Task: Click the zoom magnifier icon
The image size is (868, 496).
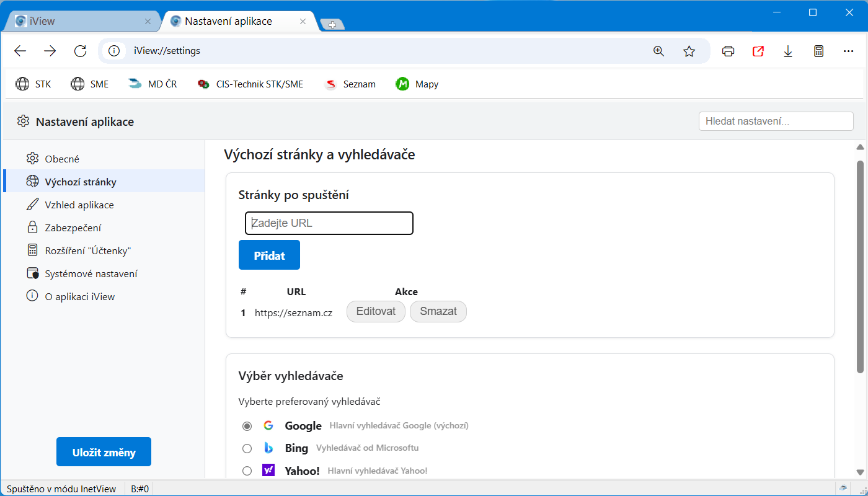Action: point(659,51)
